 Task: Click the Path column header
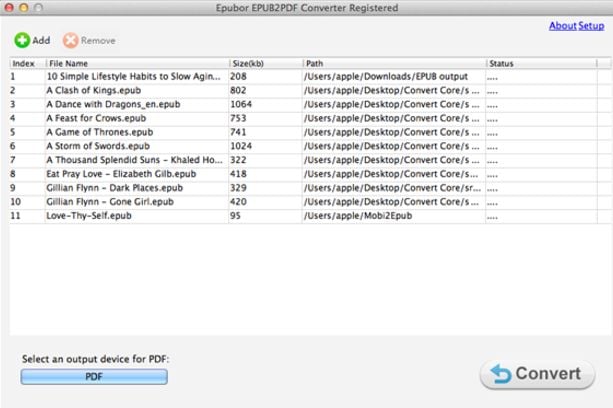(x=394, y=63)
